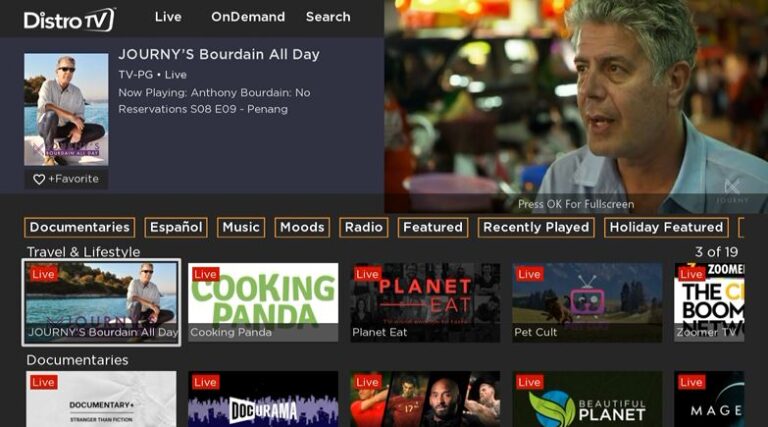Click the DistroTV logo

pos(69,20)
